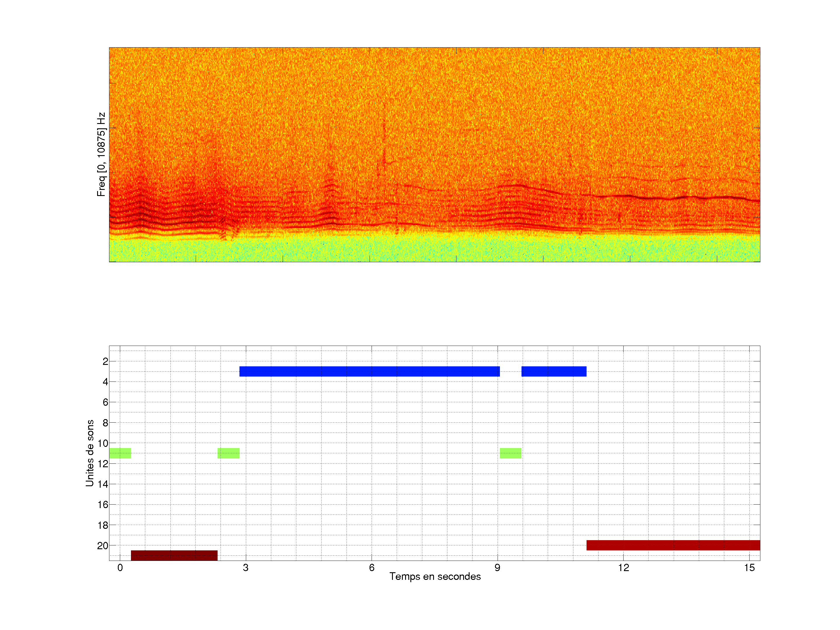Click the y-axis tick label 2
Viewport: 840px width, 630px height.
[105, 361]
